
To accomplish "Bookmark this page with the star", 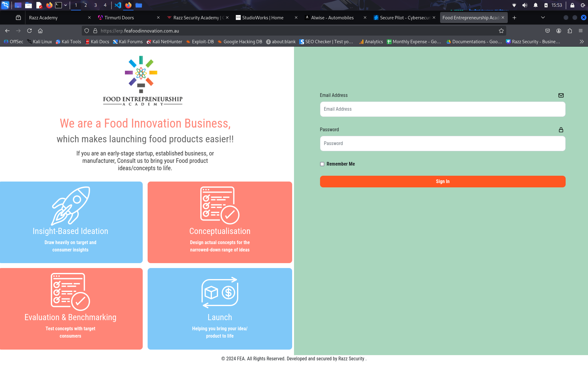I will (x=501, y=31).
